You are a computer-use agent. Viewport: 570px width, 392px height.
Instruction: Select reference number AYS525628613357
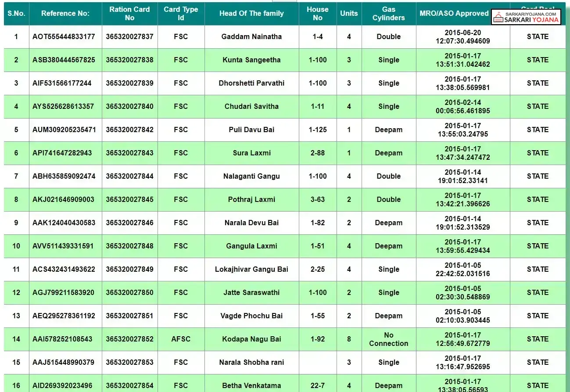63,107
